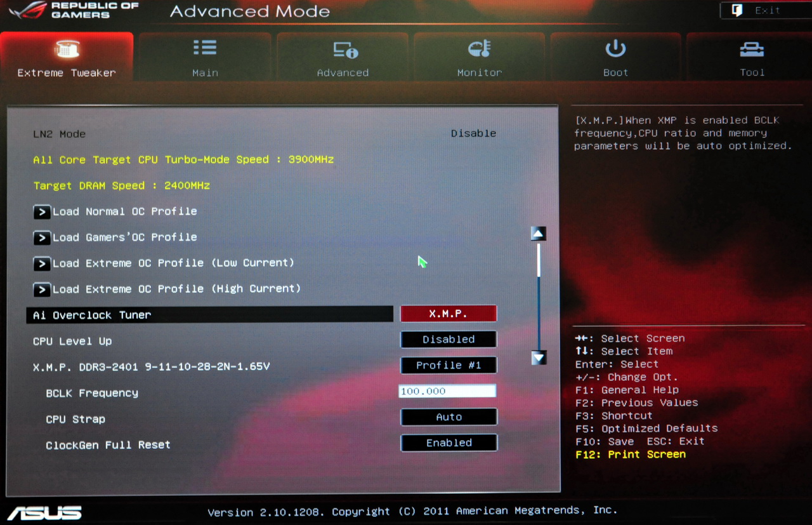Click the +/-: Change Opt. hint
This screenshot has height=525, width=812.
627,376
